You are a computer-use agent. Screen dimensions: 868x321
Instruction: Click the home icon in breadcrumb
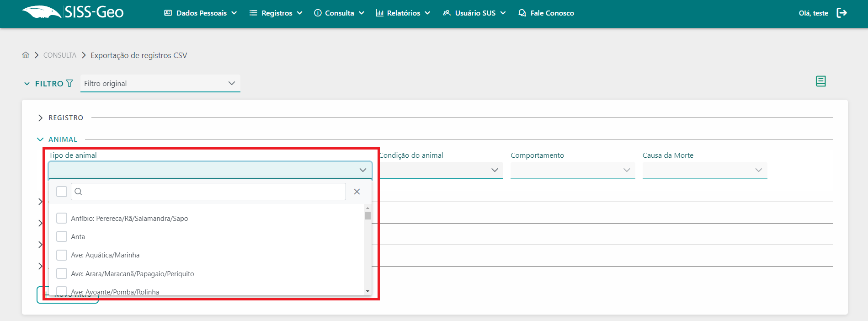(x=26, y=55)
